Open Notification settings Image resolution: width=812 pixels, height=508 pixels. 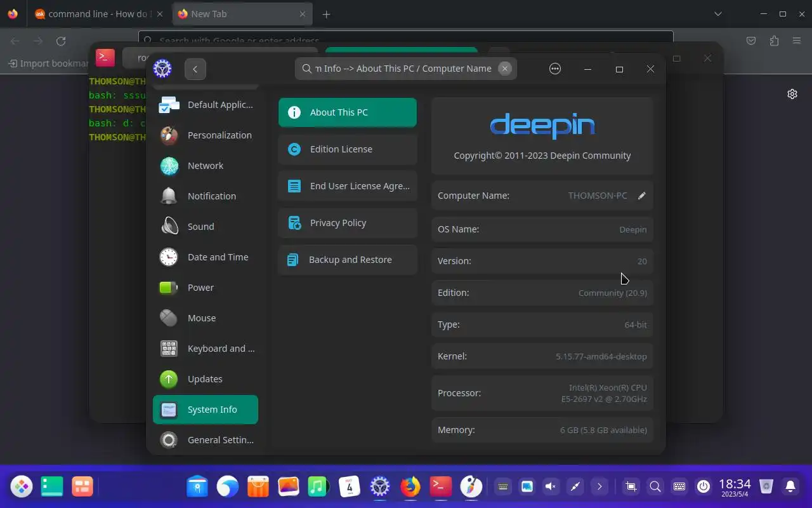point(206,196)
